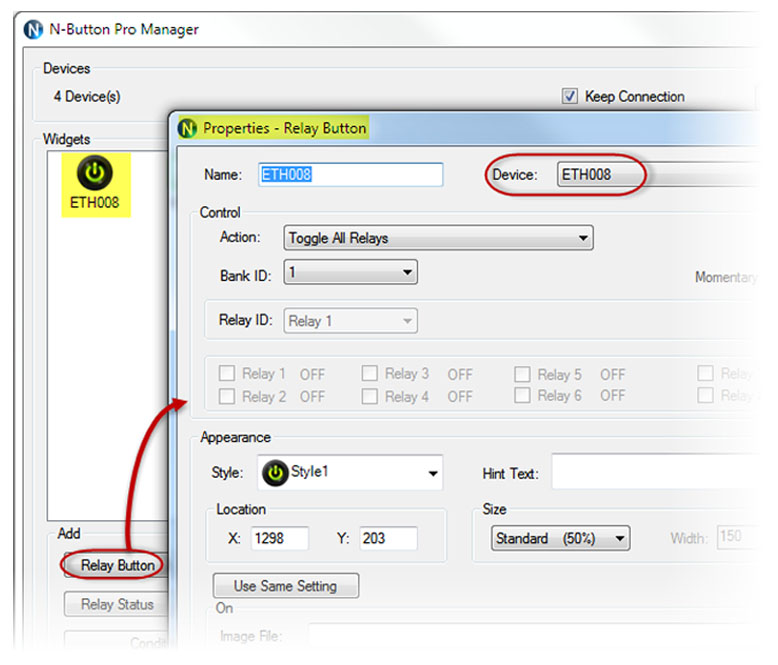
Task: Open the Relay ID dropdown
Action: click(350, 321)
